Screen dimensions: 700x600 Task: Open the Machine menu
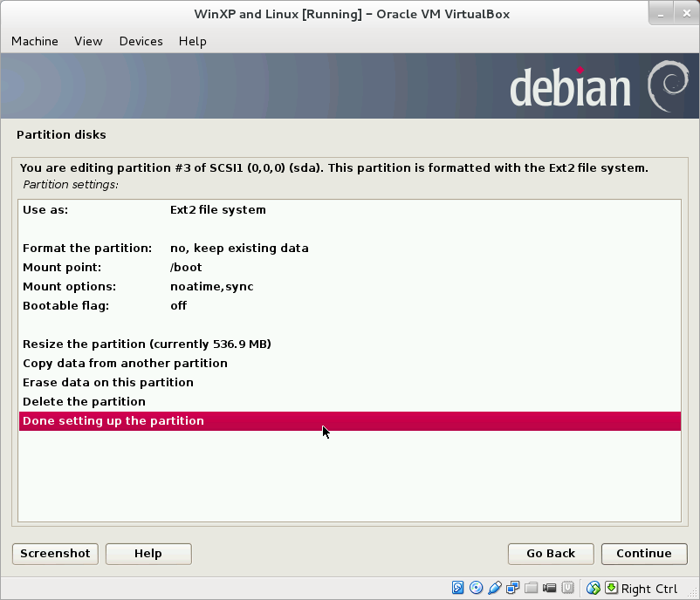(x=34, y=41)
